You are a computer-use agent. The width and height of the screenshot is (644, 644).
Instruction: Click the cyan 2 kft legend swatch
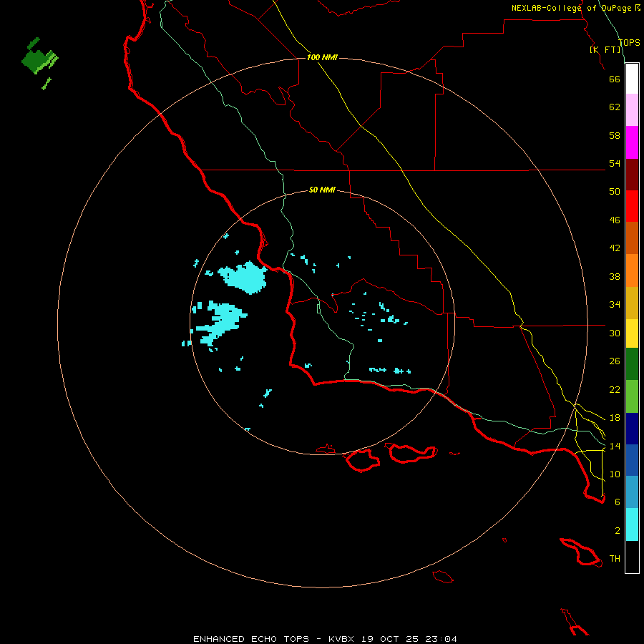pyautogui.click(x=632, y=525)
